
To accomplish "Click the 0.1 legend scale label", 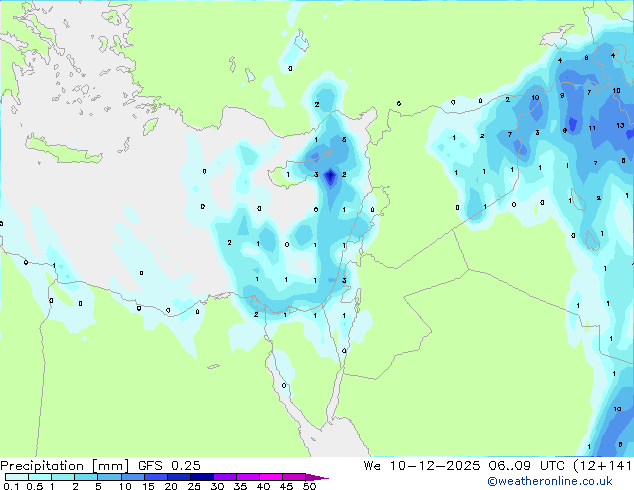I will click(11, 486).
